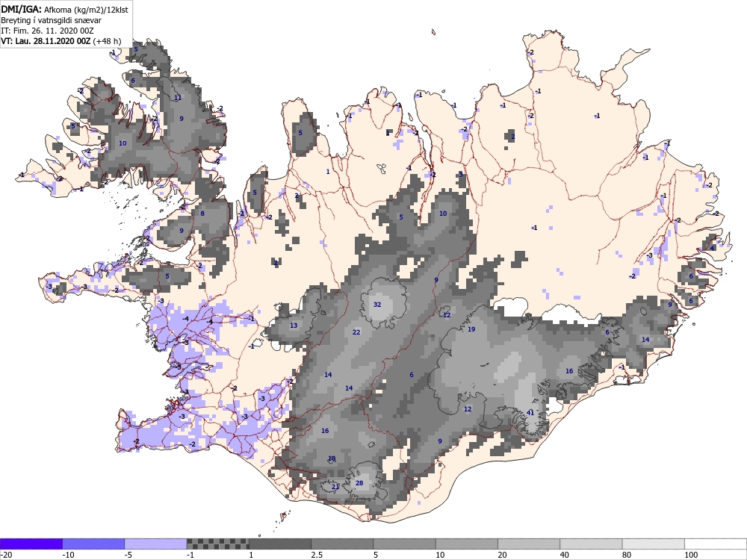Viewport: 747px width, 560px height.
Task: Click the map value '41' on the southeast glacier
Action: [x=530, y=412]
